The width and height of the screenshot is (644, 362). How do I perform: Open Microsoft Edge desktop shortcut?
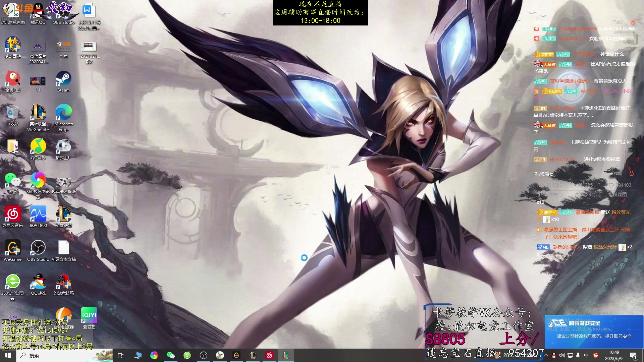(x=64, y=118)
